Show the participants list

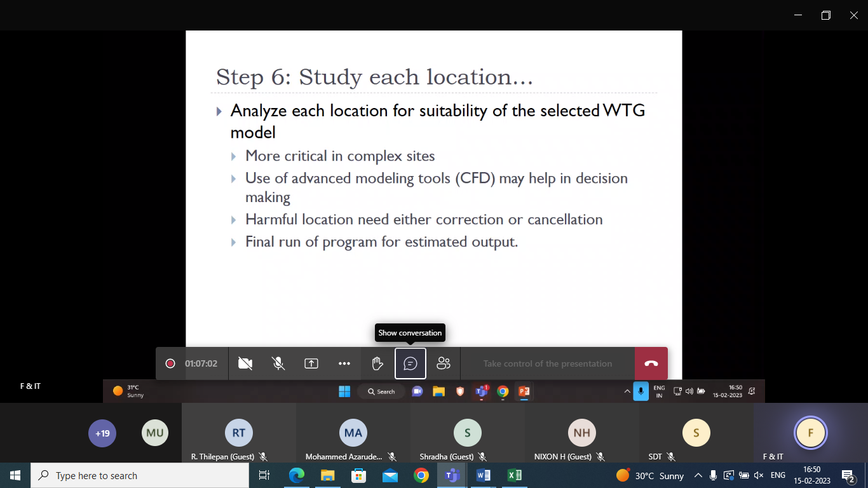point(444,363)
